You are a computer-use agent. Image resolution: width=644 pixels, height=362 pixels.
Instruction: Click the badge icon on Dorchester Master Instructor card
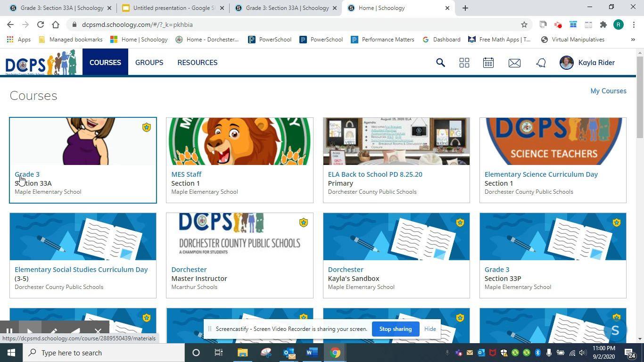point(304,222)
